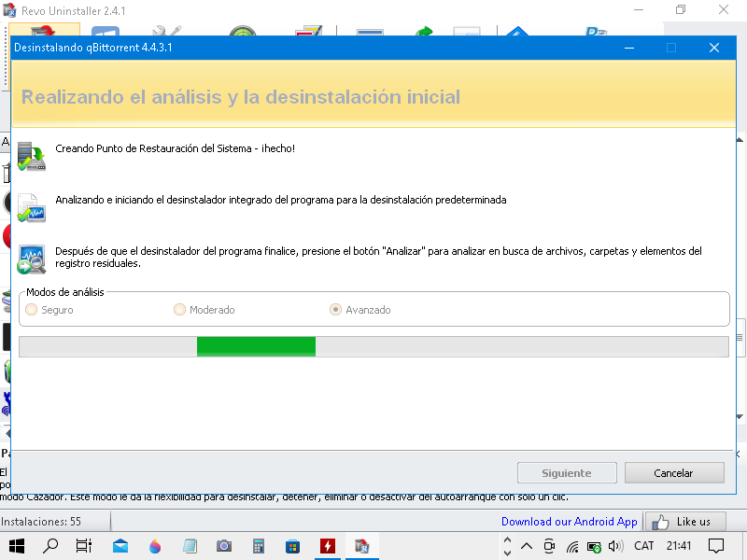The height and width of the screenshot is (560, 747).
Task: Open the colorful drop-shaped taskbar app
Action: (155, 546)
